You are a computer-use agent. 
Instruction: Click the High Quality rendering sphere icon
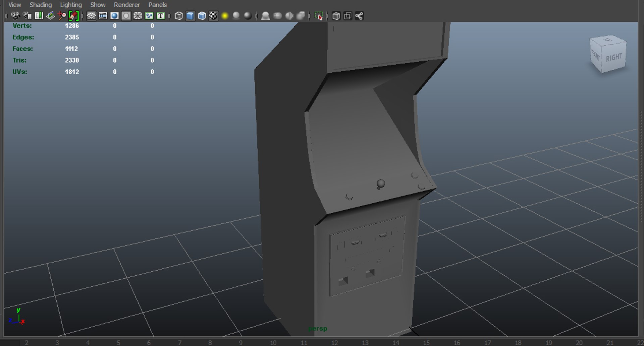pyautogui.click(x=248, y=16)
